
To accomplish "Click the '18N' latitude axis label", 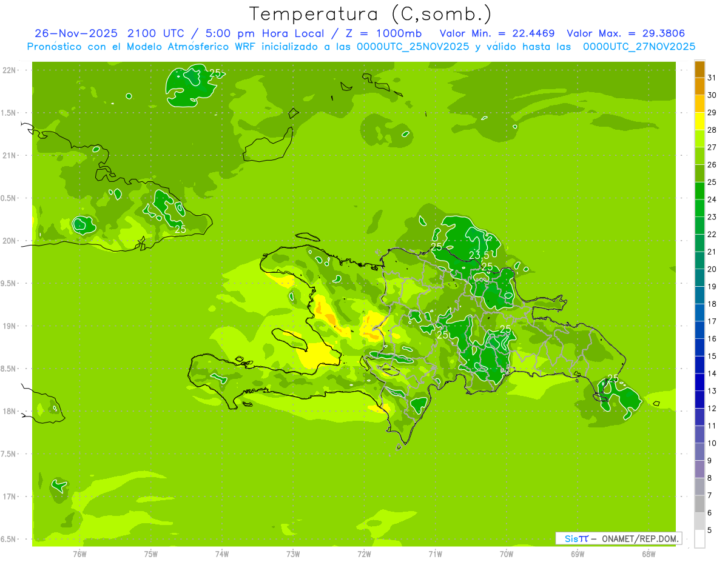I will pos(10,411).
